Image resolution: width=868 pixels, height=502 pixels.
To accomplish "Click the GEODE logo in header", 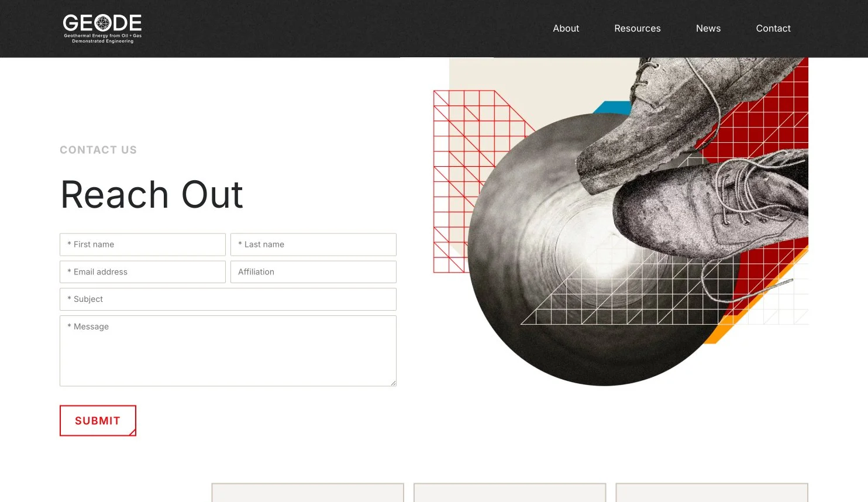I will (102, 29).
